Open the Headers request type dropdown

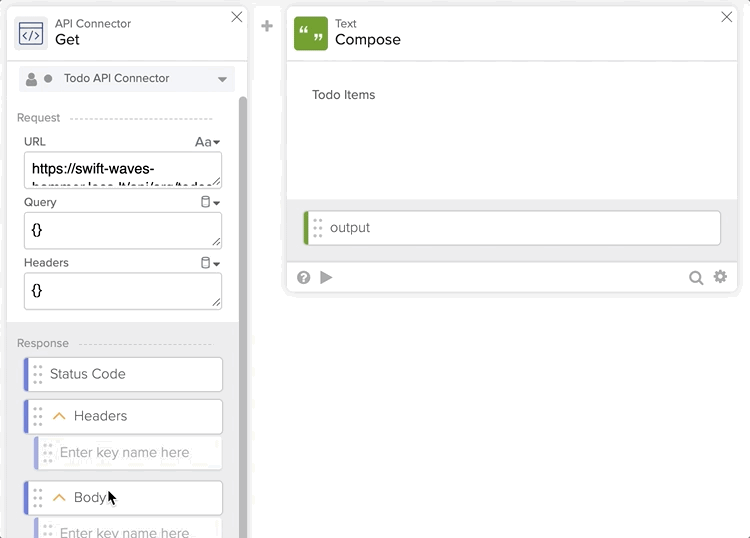[210, 263]
